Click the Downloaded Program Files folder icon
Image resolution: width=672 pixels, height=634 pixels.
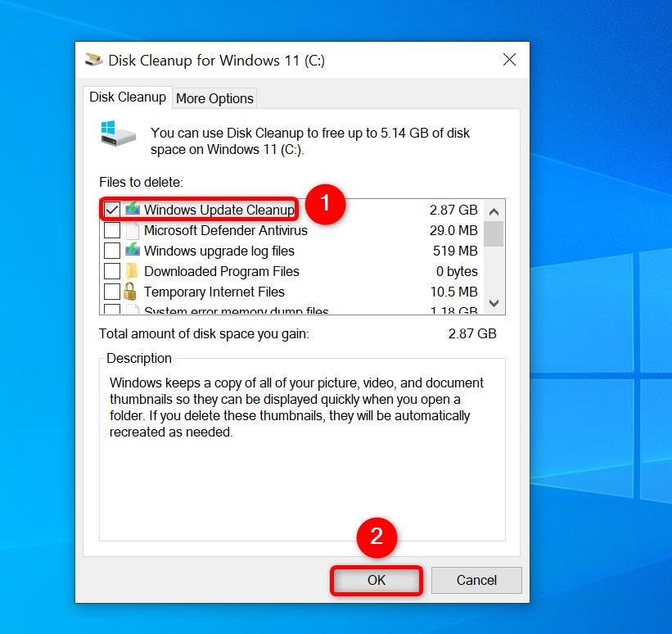pos(132,271)
